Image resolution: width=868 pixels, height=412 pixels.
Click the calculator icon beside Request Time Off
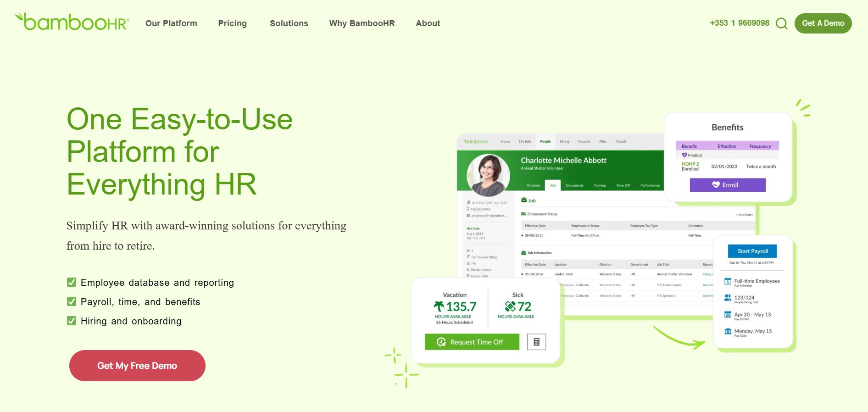pyautogui.click(x=536, y=342)
